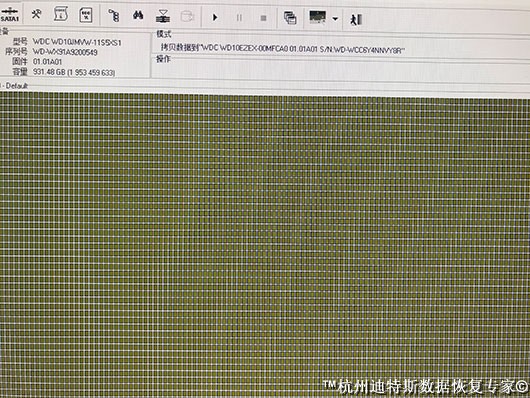Open the cascaded windows icon
The width and height of the screenshot is (530, 398).
290,18
